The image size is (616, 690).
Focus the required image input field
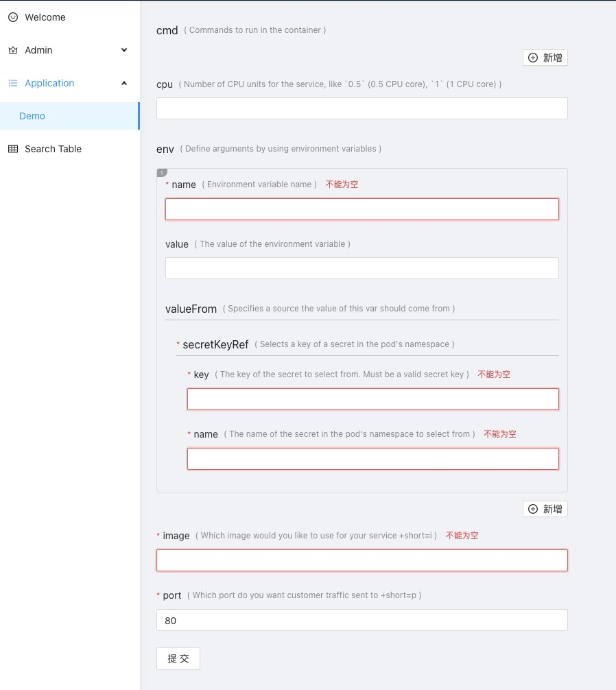362,560
